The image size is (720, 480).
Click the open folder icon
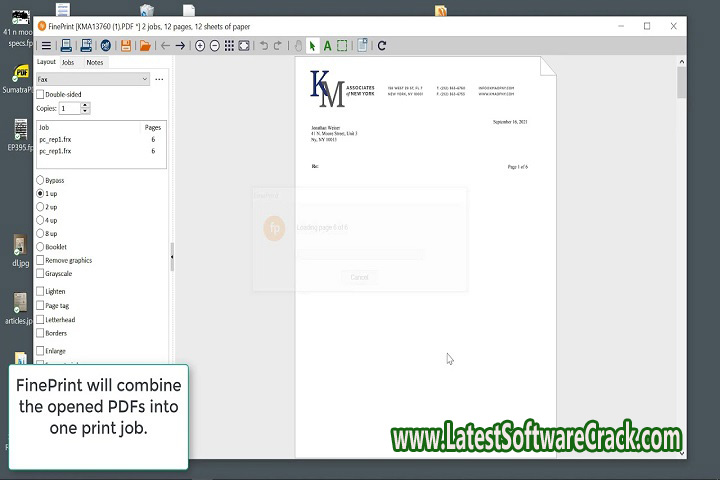point(144,45)
